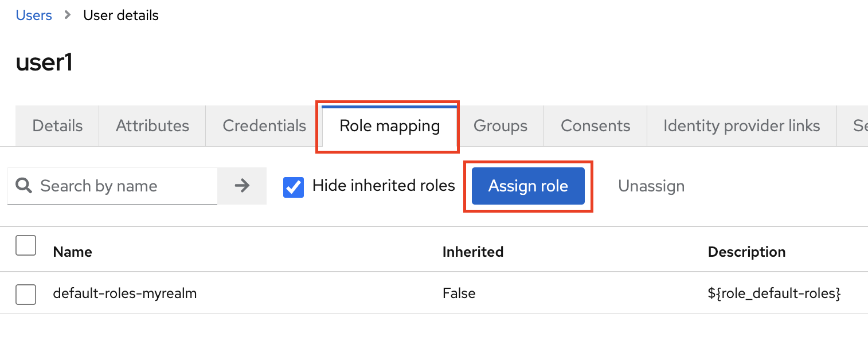
Task: Switch to the Groups tab
Action: pyautogui.click(x=501, y=126)
